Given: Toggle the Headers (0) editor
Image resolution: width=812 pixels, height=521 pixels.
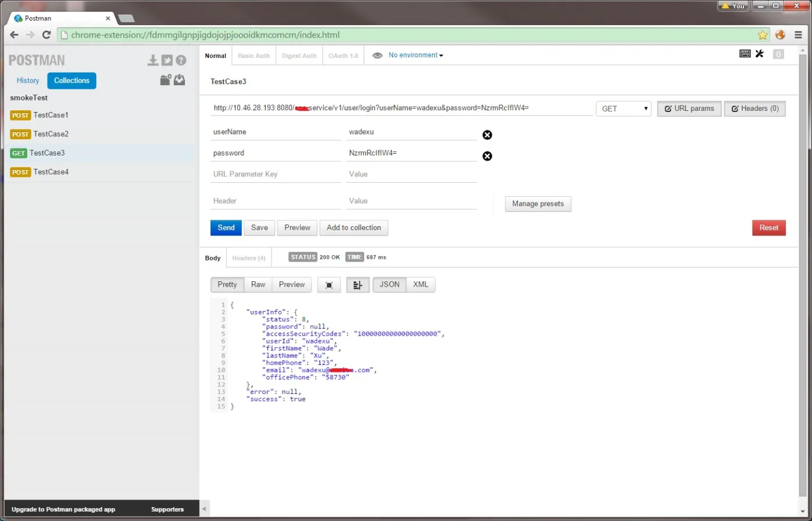Looking at the screenshot, I should [755, 108].
